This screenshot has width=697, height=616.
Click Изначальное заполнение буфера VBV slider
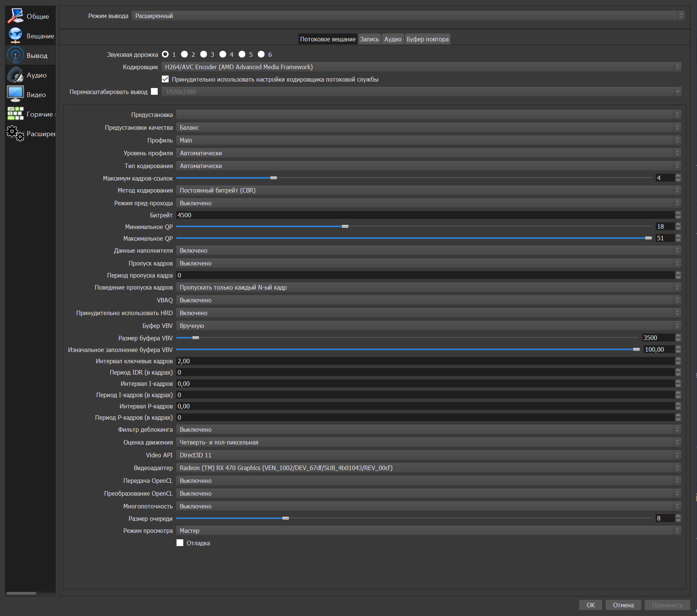coord(408,349)
